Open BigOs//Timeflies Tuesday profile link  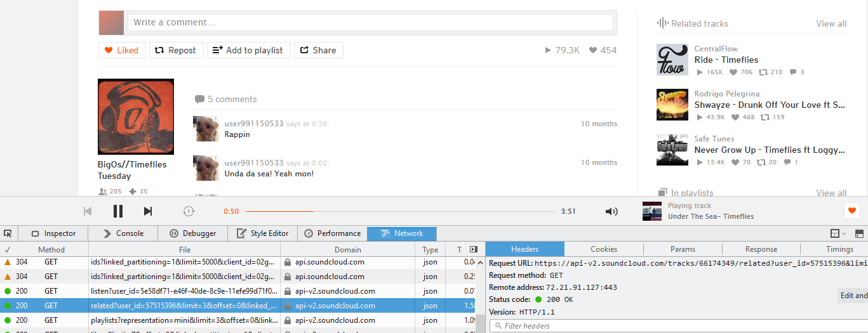click(132, 170)
